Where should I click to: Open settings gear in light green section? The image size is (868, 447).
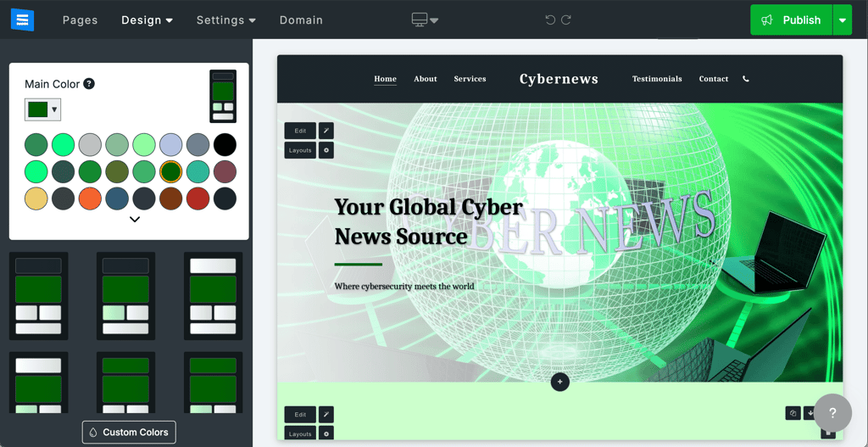pyautogui.click(x=326, y=433)
